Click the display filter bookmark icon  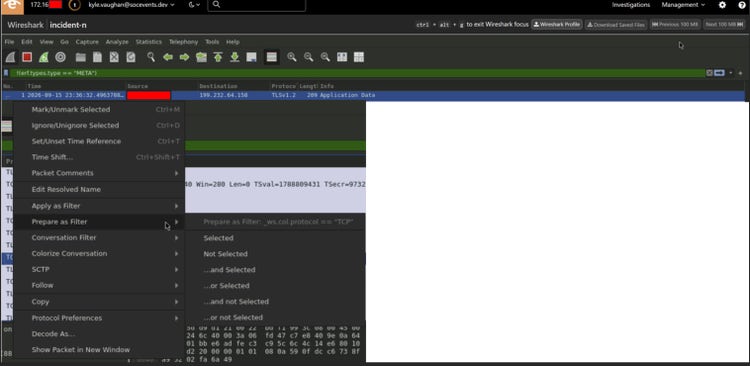pyautogui.click(x=6, y=73)
